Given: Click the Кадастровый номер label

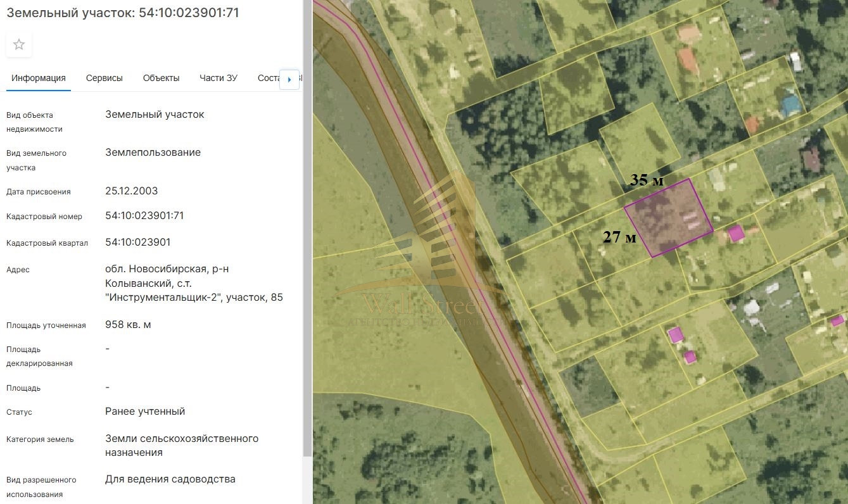Looking at the screenshot, I should point(44,217).
